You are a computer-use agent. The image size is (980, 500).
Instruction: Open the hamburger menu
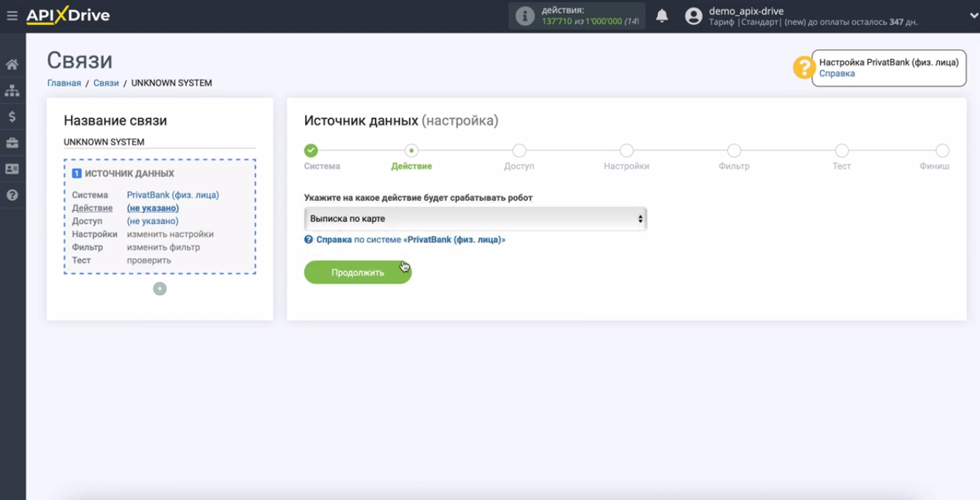coord(12,15)
